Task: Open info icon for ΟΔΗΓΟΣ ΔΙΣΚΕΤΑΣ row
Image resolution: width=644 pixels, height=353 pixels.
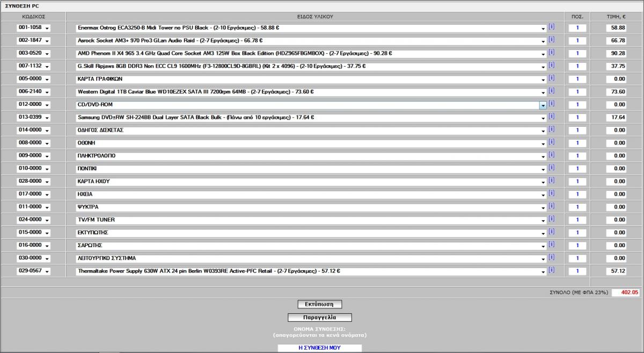Action: tap(552, 129)
